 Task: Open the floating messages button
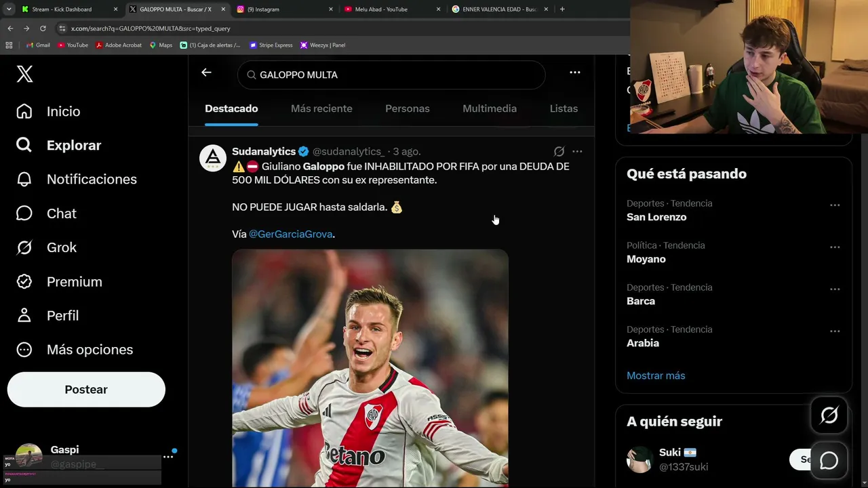tap(829, 461)
